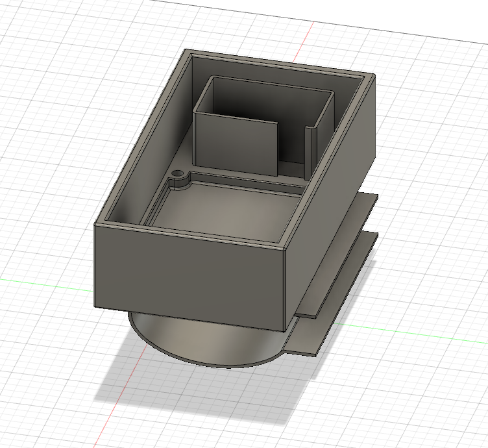
Task: Select the narrow vertical rib in inner compartment
Action: pos(310,153)
